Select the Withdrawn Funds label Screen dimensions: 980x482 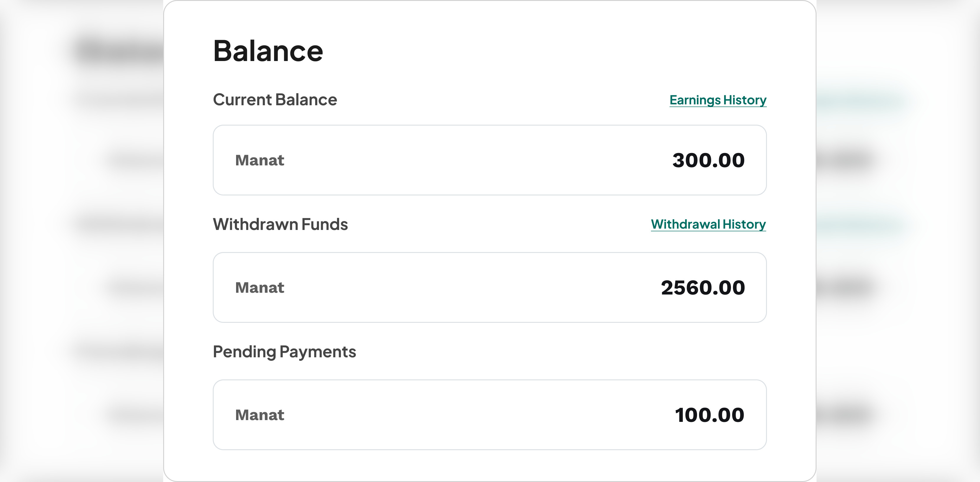(280, 224)
